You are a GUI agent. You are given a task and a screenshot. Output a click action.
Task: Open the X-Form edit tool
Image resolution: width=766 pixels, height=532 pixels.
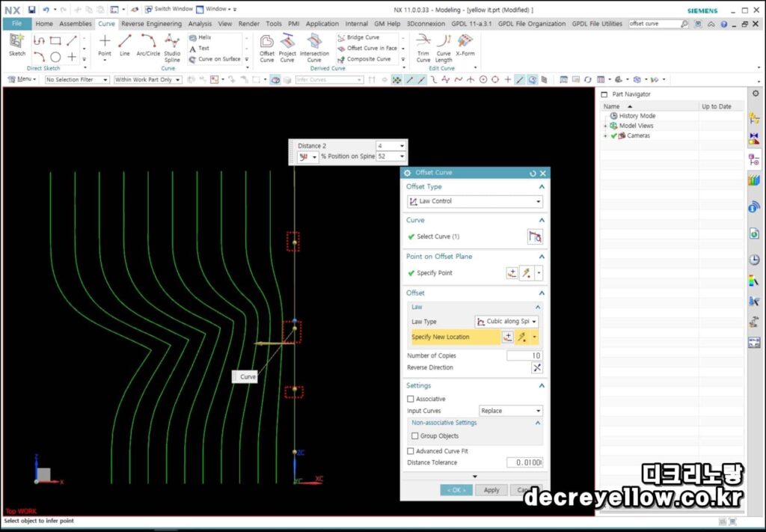[465, 46]
